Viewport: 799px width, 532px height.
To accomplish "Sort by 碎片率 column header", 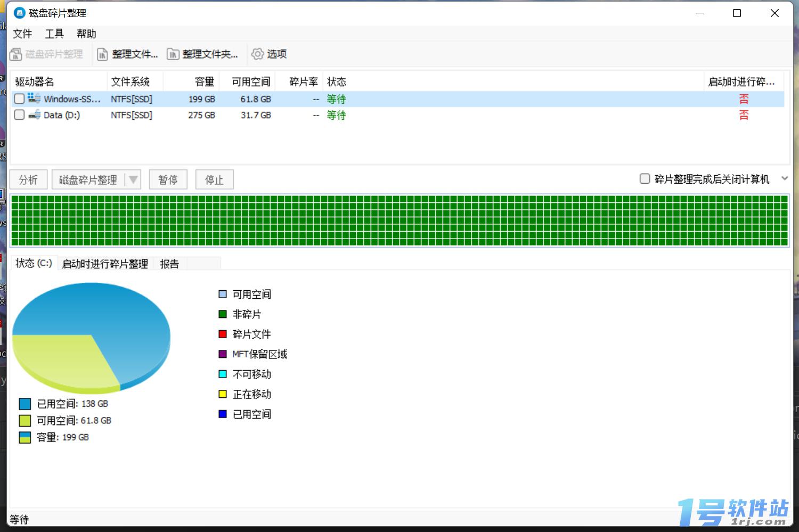I will click(x=299, y=81).
